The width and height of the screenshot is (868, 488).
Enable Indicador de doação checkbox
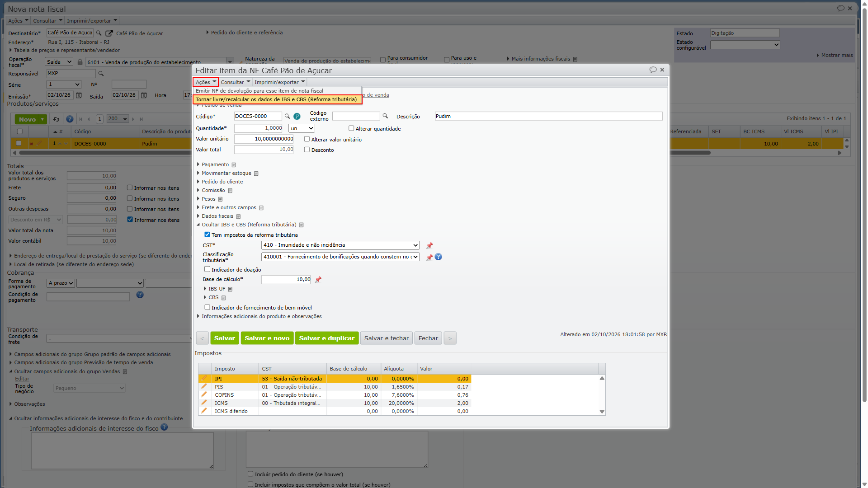(207, 269)
